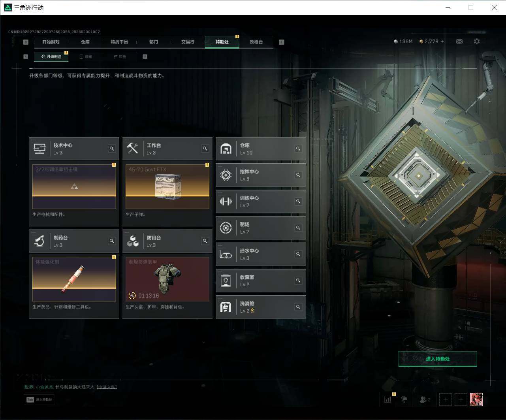
Task: Click the first empty teammate plus slot
Action: click(446, 399)
